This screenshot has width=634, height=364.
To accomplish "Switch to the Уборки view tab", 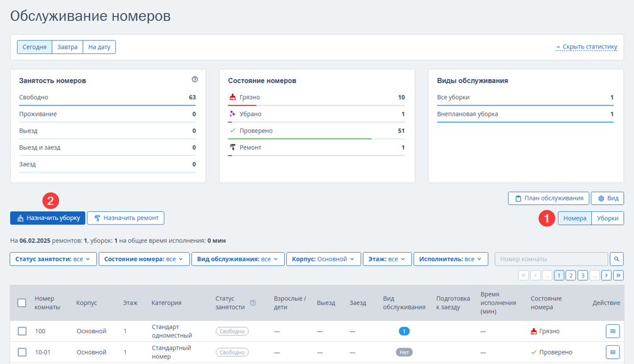I will click(x=608, y=218).
